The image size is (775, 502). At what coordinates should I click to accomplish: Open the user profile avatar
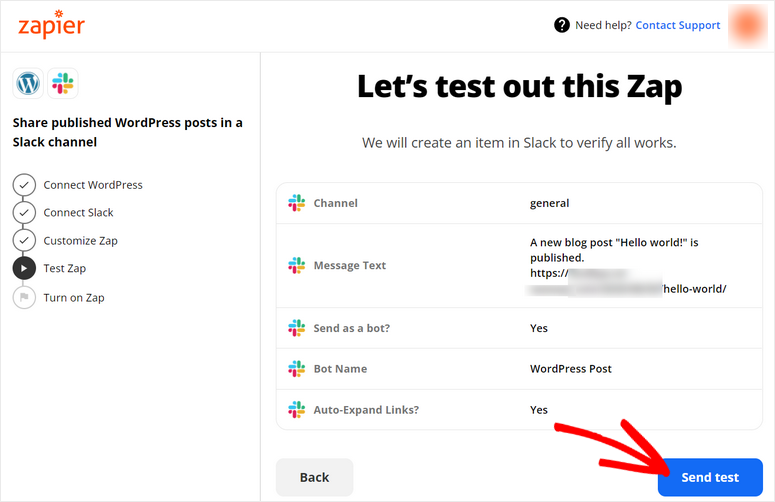pyautogui.click(x=749, y=25)
